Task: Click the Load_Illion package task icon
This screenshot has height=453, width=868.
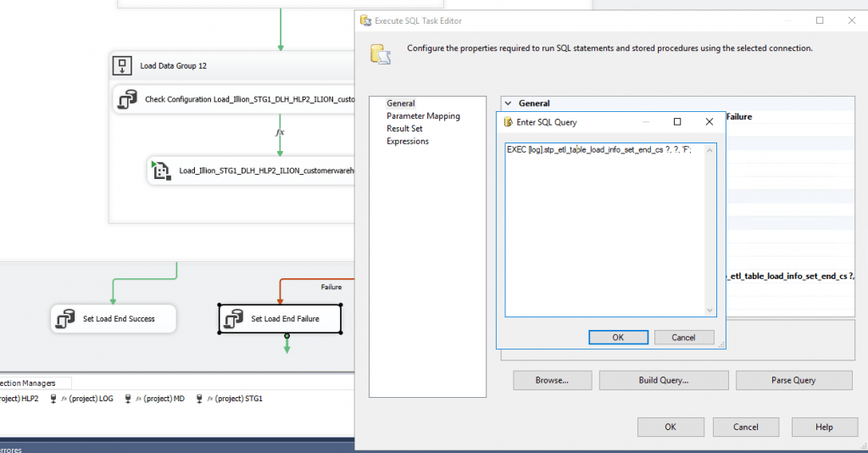Action: click(160, 171)
